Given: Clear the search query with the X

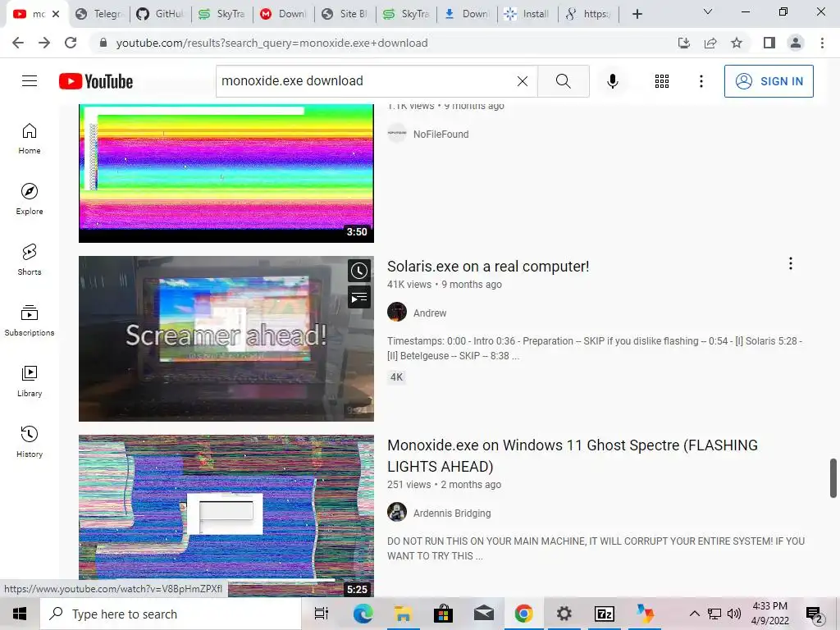Looking at the screenshot, I should point(523,81).
